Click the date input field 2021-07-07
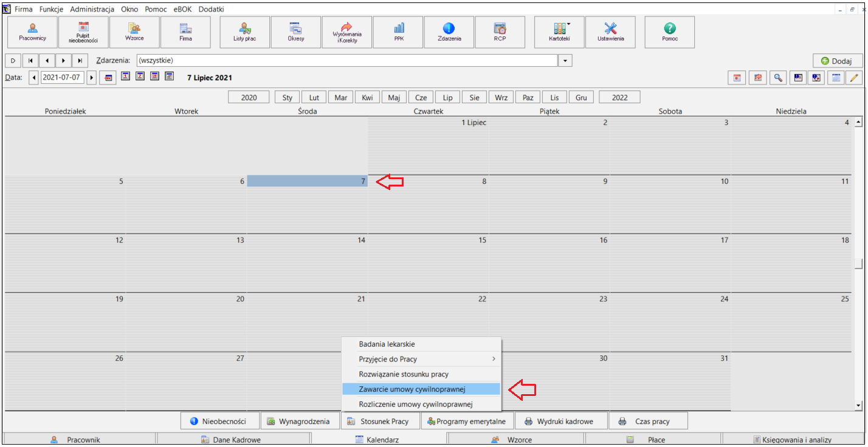Image resolution: width=868 pixels, height=447 pixels. tap(62, 78)
